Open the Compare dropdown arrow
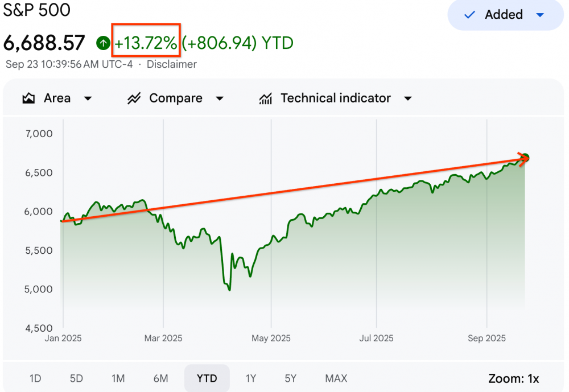Image resolution: width=569 pixels, height=392 pixels. 220,98
